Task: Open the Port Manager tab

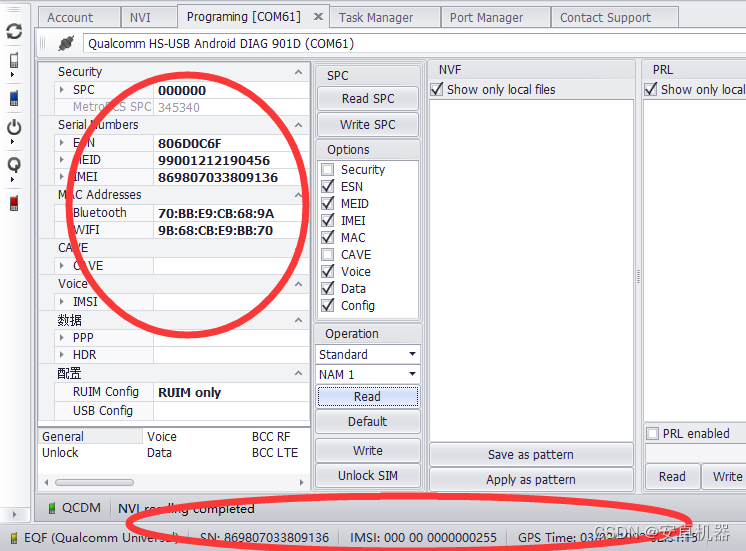Action: point(495,18)
